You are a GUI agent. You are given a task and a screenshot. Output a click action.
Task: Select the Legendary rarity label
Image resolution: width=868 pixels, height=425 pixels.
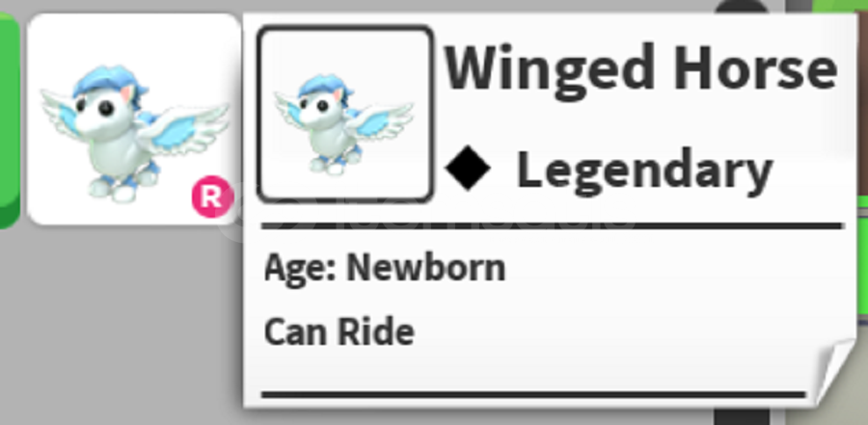pyautogui.click(x=644, y=172)
